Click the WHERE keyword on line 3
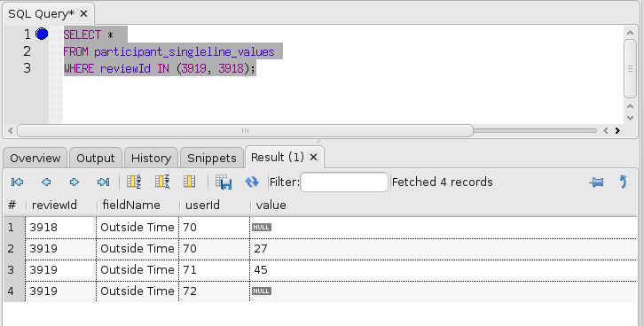 [79, 68]
